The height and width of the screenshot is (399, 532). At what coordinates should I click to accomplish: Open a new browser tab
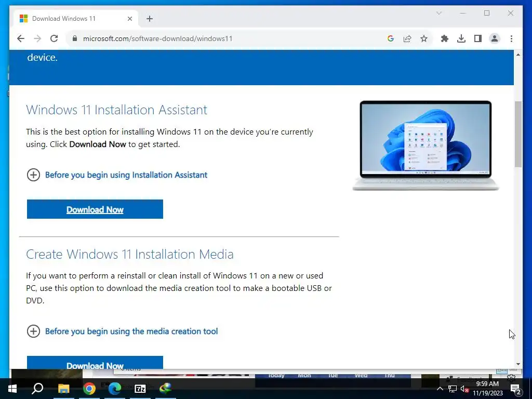pos(150,19)
